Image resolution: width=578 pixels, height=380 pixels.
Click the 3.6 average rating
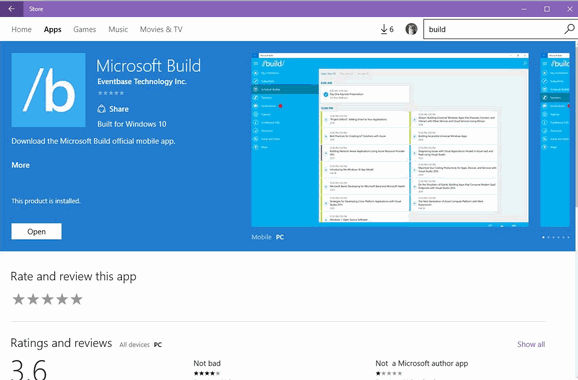29,369
